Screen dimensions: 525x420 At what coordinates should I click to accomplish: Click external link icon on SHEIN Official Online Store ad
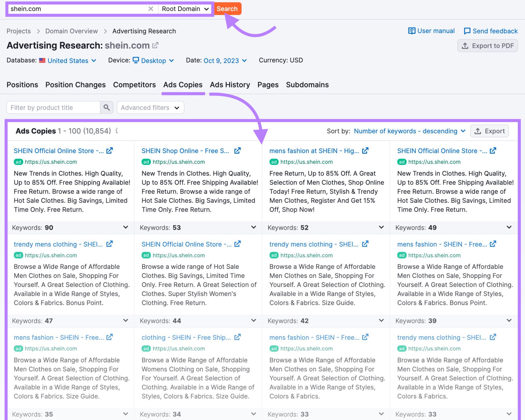click(x=109, y=150)
